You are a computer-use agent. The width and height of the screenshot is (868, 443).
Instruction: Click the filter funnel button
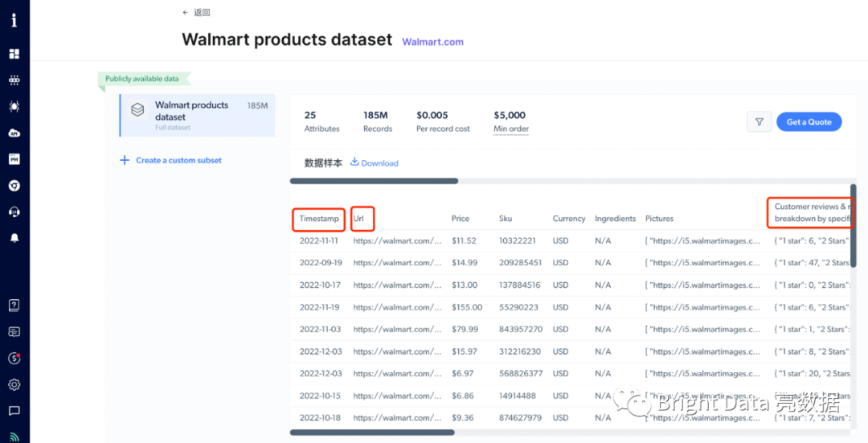tap(759, 122)
